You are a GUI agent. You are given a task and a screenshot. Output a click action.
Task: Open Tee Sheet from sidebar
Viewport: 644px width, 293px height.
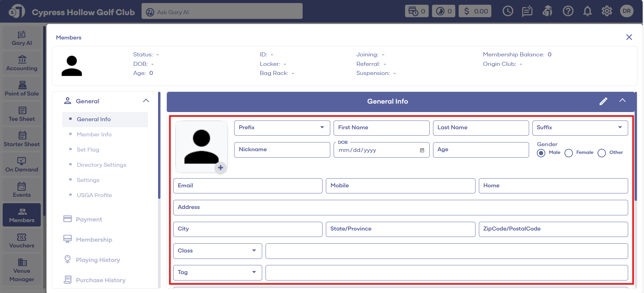22,114
